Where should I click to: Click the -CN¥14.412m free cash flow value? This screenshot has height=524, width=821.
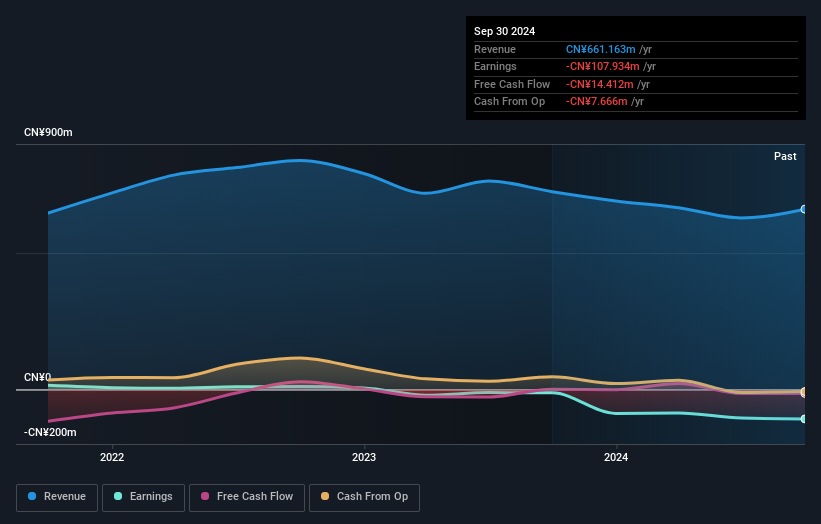tap(600, 84)
